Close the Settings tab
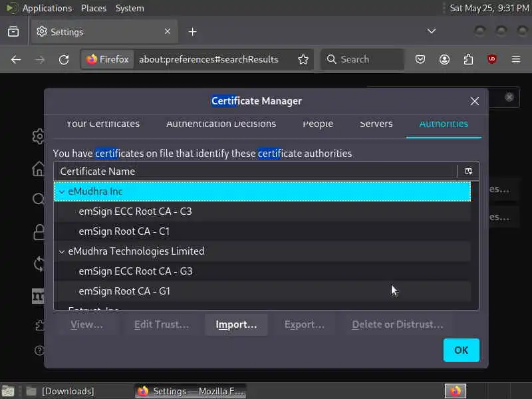 tap(168, 31)
